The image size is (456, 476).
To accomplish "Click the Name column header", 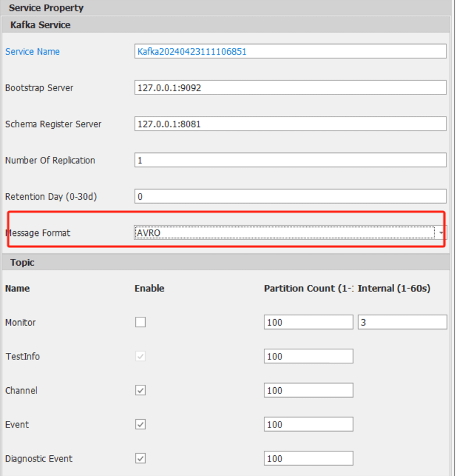I will (17, 288).
